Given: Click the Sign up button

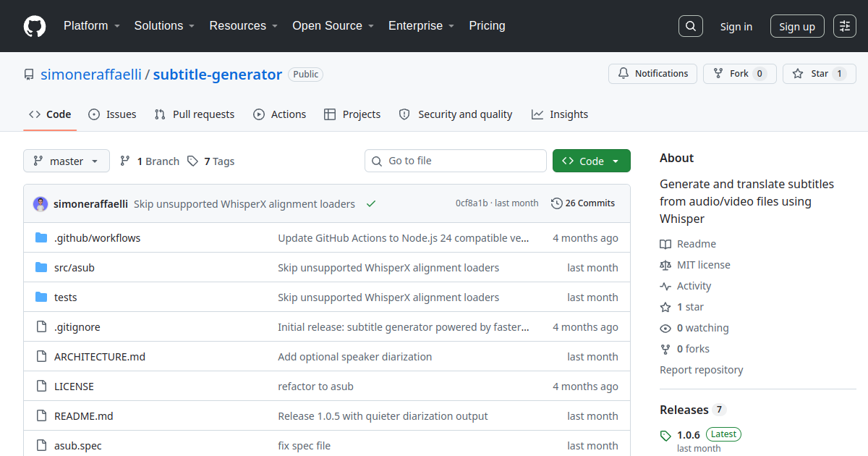Looking at the screenshot, I should pos(797,27).
